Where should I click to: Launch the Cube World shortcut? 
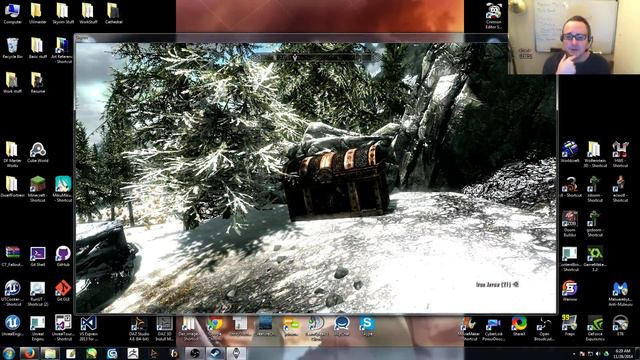pyautogui.click(x=38, y=152)
